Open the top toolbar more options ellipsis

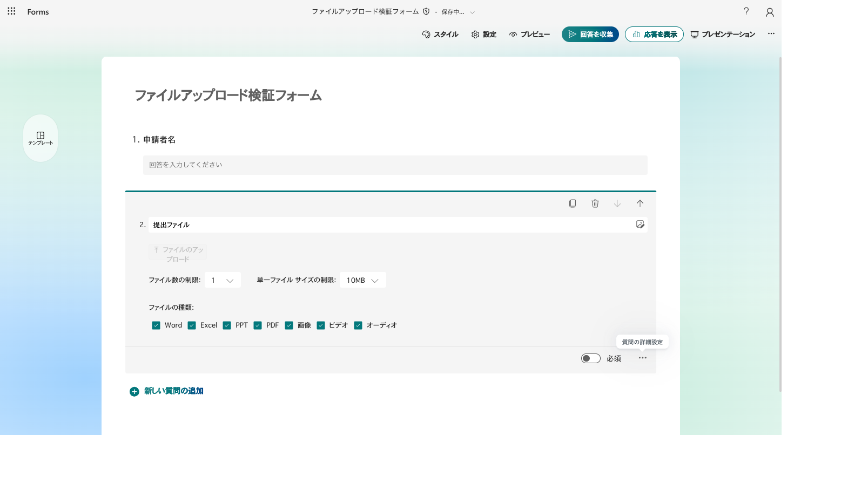coord(771,33)
